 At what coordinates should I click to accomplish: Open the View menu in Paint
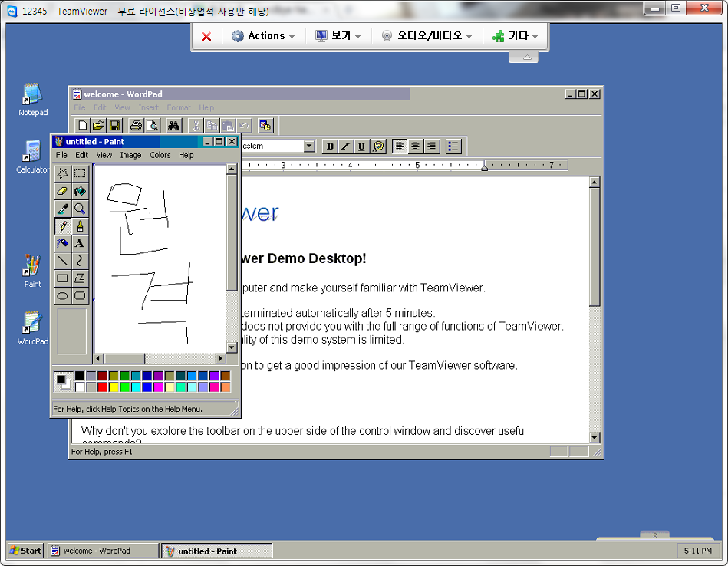(x=104, y=155)
